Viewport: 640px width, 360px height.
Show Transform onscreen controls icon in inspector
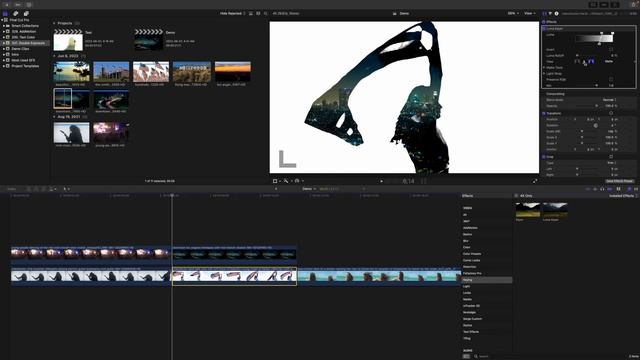(611, 113)
